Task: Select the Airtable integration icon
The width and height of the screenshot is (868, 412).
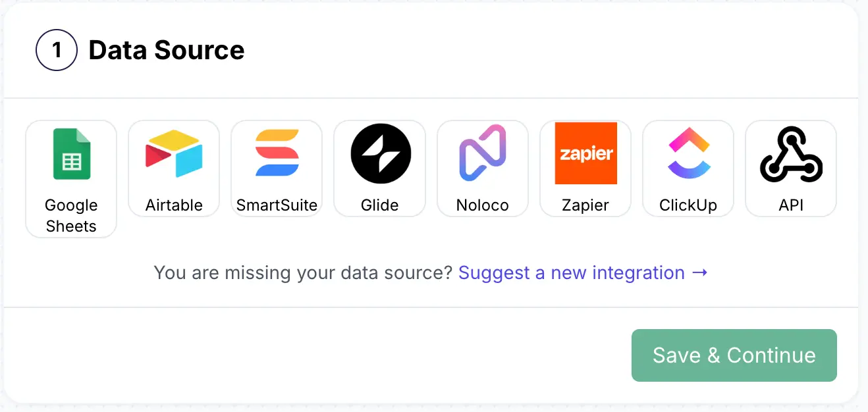Action: point(173,153)
